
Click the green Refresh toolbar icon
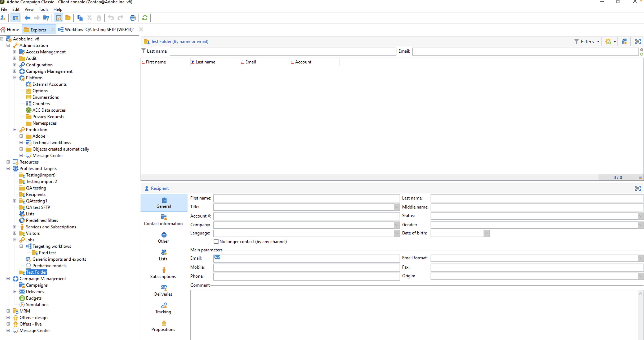tap(145, 18)
